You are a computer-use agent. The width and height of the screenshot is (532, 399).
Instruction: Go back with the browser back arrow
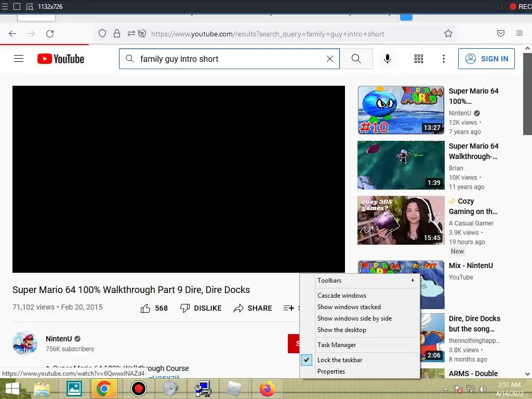click(x=12, y=34)
